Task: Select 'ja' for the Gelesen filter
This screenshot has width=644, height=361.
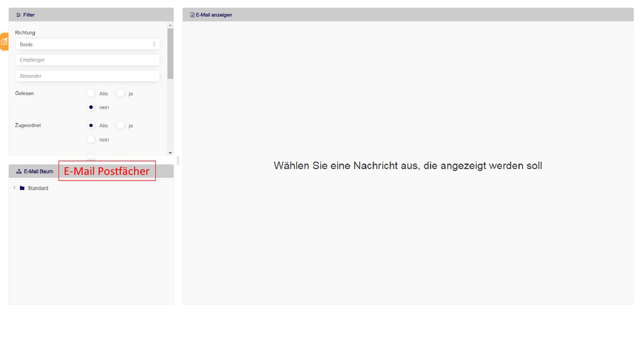Action: (x=121, y=93)
